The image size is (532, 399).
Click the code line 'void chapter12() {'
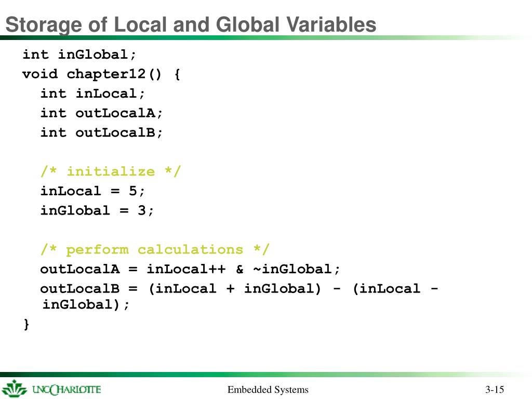pos(101,74)
